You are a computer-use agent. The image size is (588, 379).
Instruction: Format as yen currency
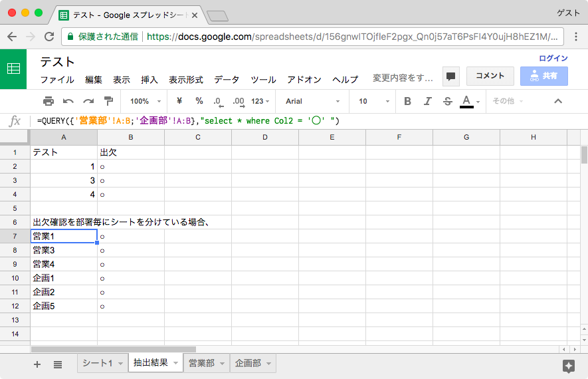pyautogui.click(x=179, y=101)
